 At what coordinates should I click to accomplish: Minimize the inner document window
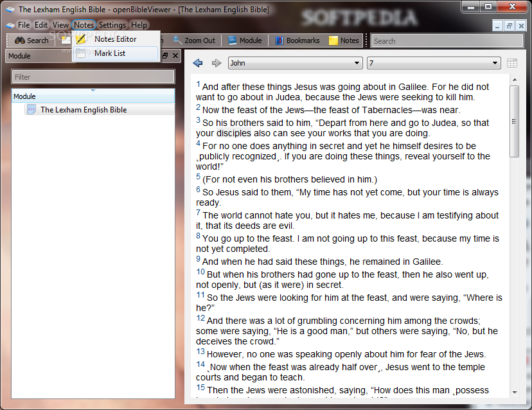pyautogui.click(x=497, y=26)
